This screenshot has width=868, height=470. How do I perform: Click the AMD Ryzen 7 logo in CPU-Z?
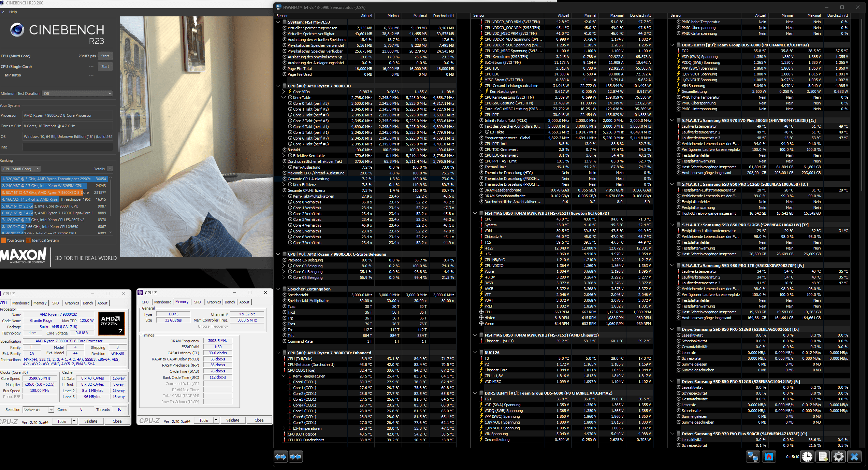(x=112, y=323)
